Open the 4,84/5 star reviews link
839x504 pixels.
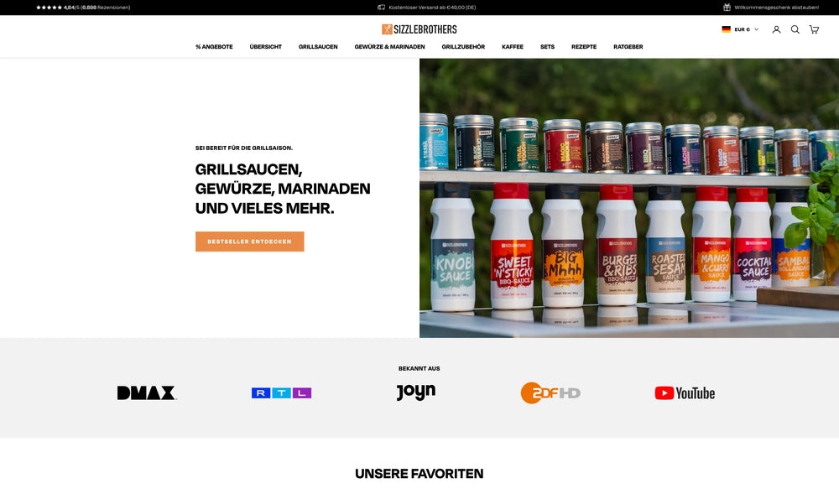(x=83, y=8)
